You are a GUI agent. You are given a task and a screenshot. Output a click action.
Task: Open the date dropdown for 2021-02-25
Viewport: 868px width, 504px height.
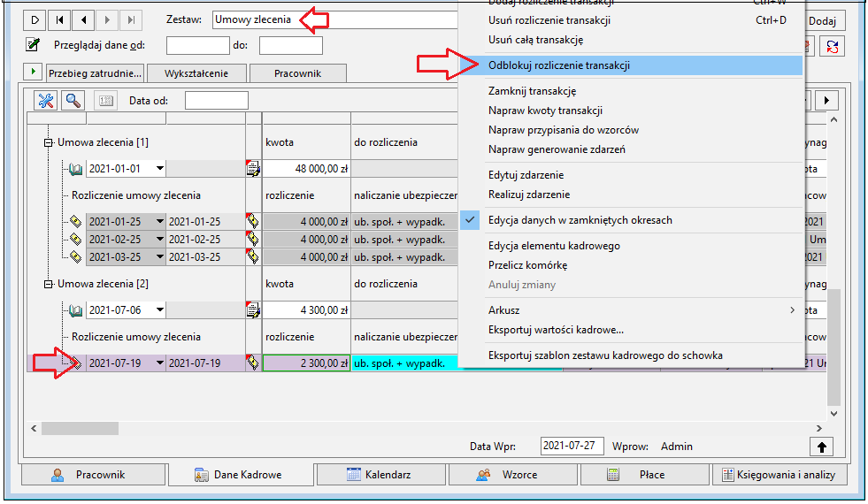coord(159,240)
